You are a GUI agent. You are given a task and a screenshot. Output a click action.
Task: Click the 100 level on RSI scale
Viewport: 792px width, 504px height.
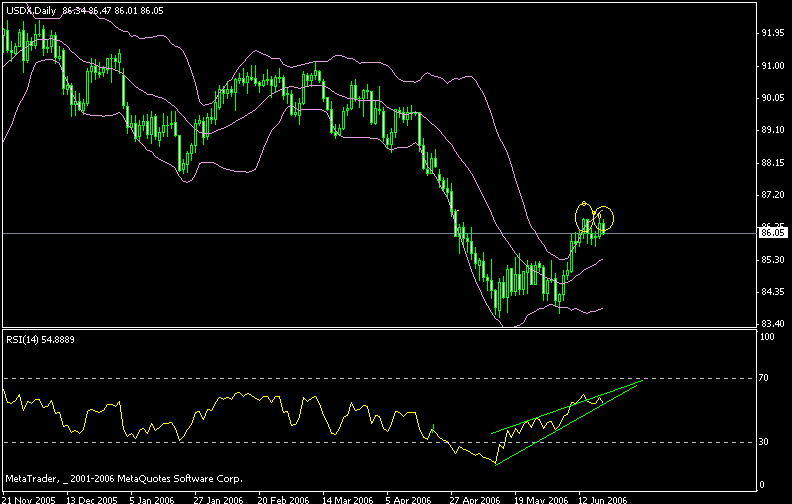[767, 337]
